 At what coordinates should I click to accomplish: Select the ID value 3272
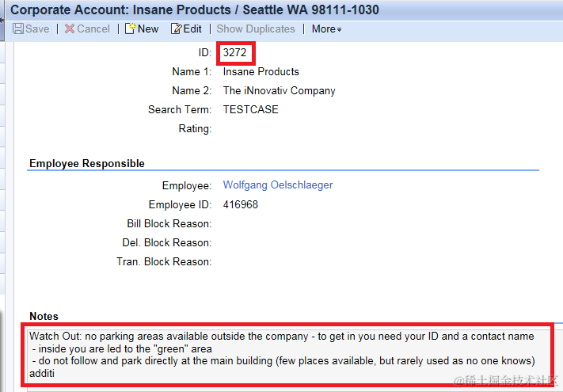click(x=234, y=52)
